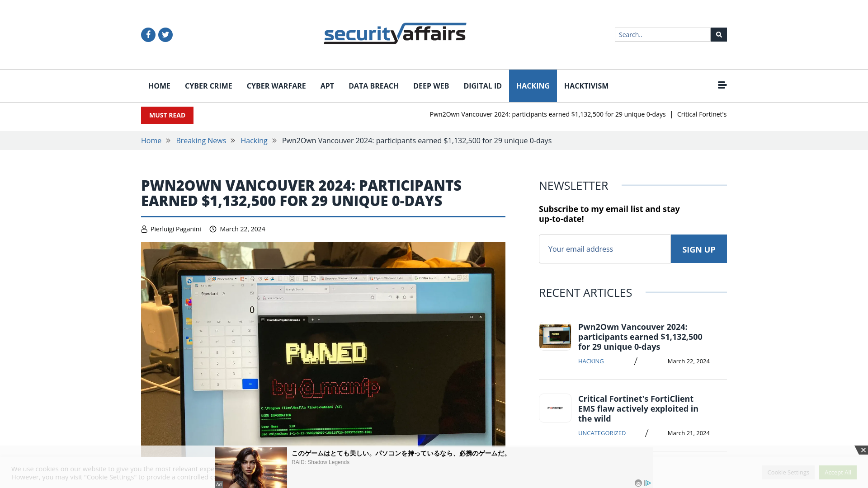Click the Critical Fortinet article thumbnail
868x488 pixels.
pyautogui.click(x=555, y=408)
